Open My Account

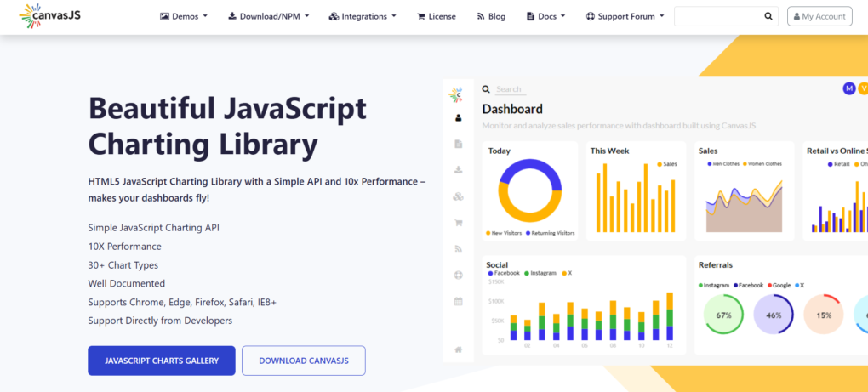(819, 16)
